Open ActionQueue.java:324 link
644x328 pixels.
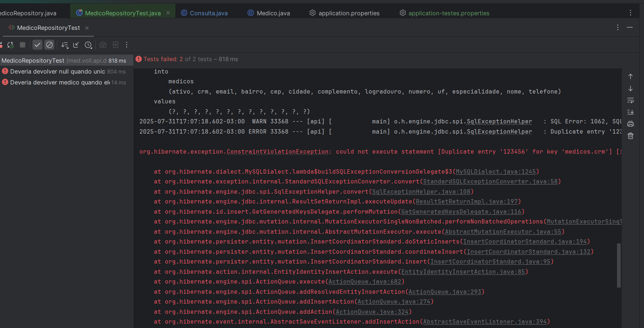(372, 312)
